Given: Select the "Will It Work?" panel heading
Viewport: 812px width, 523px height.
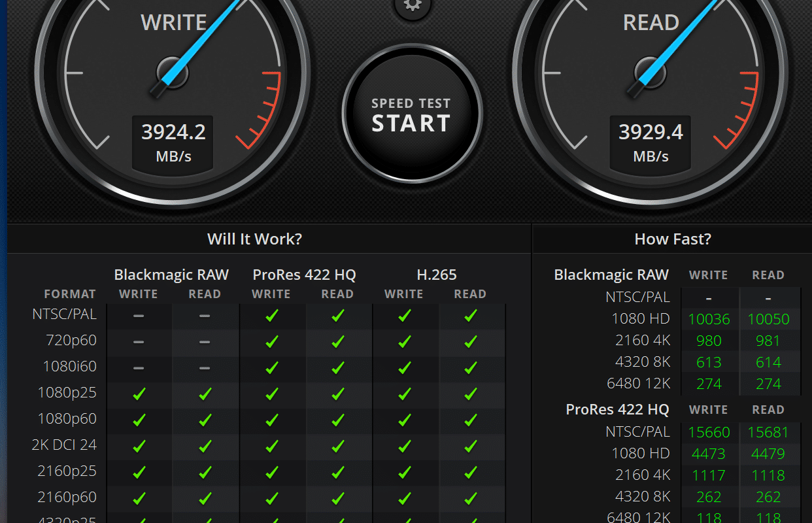Looking at the screenshot, I should (x=255, y=239).
